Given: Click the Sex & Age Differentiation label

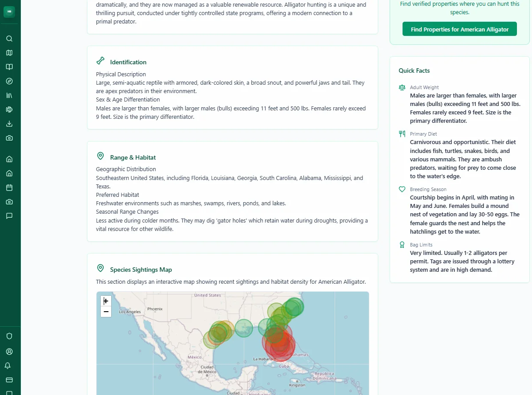Looking at the screenshot, I should 128,99.
